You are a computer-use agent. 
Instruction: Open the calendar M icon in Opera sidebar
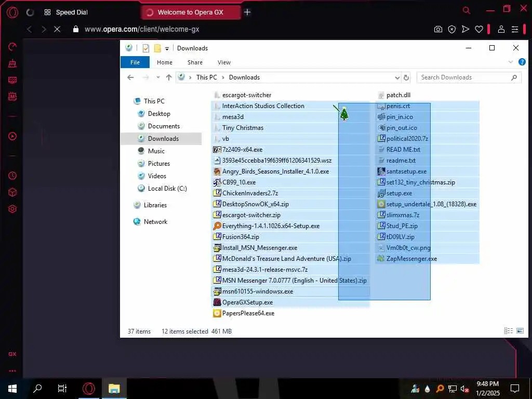coord(12,96)
